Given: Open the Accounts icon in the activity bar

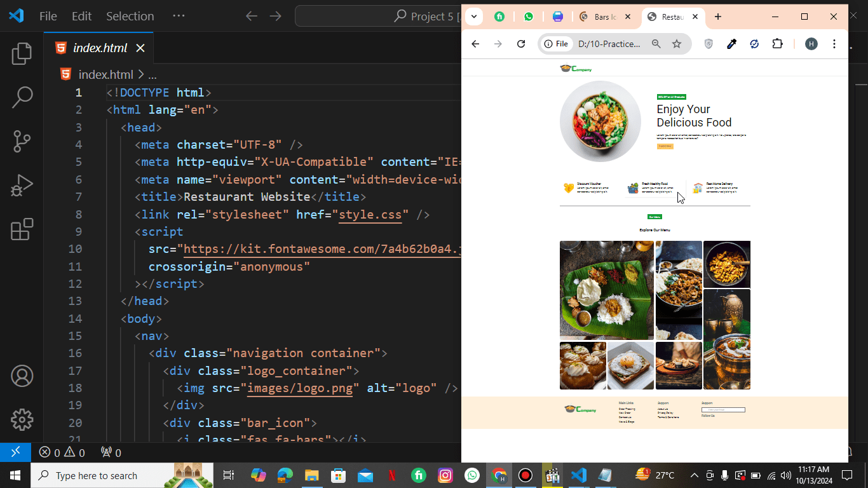Looking at the screenshot, I should click(x=22, y=376).
